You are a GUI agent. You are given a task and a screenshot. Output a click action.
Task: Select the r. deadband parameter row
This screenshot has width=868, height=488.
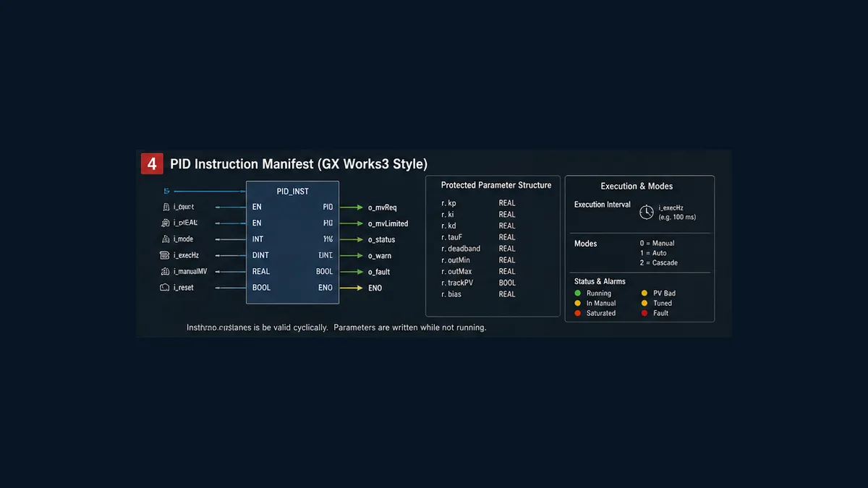tap(479, 249)
